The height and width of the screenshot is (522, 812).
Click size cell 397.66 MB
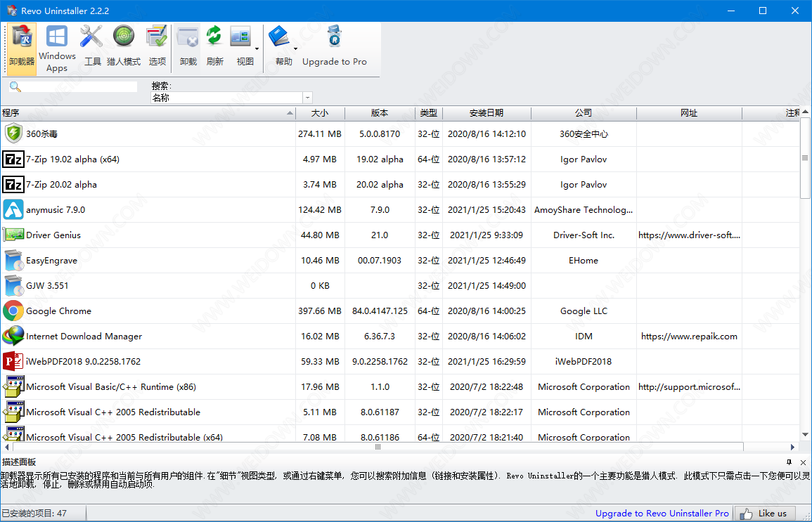(320, 311)
